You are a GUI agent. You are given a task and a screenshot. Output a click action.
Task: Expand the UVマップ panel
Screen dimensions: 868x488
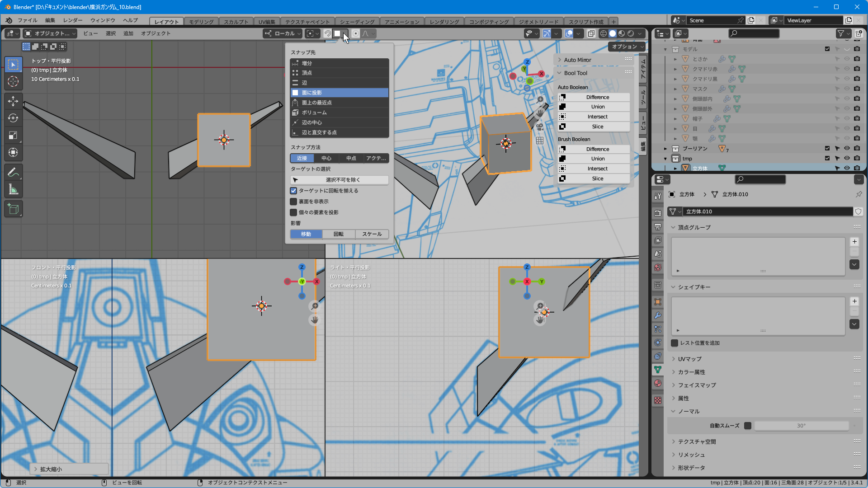pos(689,359)
